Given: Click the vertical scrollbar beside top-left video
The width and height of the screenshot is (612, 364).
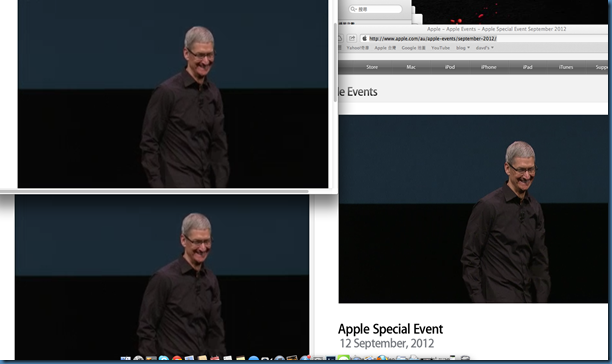Looking at the screenshot, I should pyautogui.click(x=335, y=62).
